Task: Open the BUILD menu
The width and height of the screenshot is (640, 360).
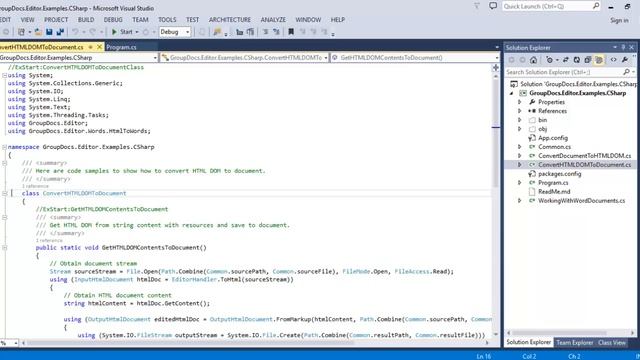Action: (86, 20)
